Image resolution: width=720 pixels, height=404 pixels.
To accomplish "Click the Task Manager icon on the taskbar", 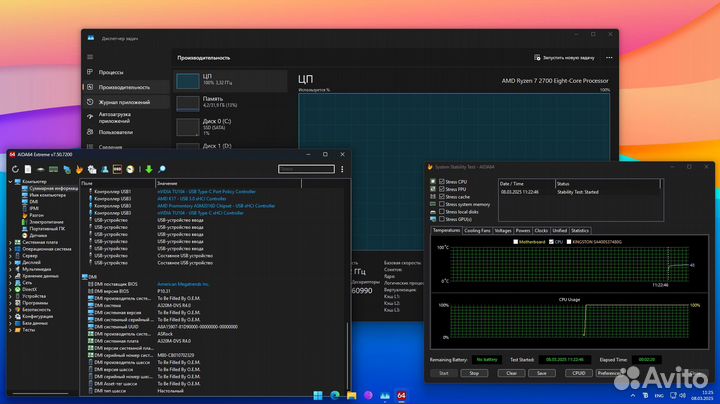I will click(x=385, y=395).
